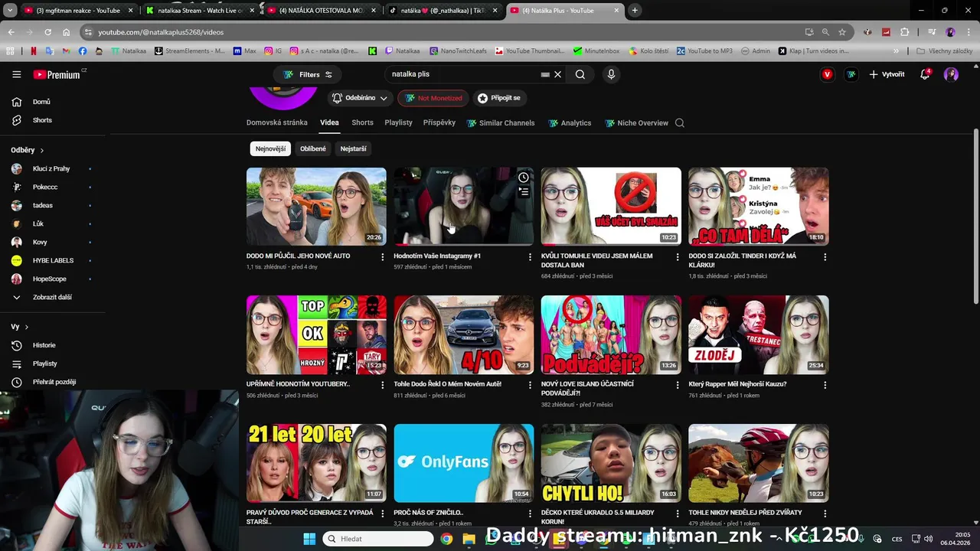Image resolution: width=980 pixels, height=551 pixels.
Task: Switch to mgfitman reakce YouTube tab
Action: tap(77, 11)
